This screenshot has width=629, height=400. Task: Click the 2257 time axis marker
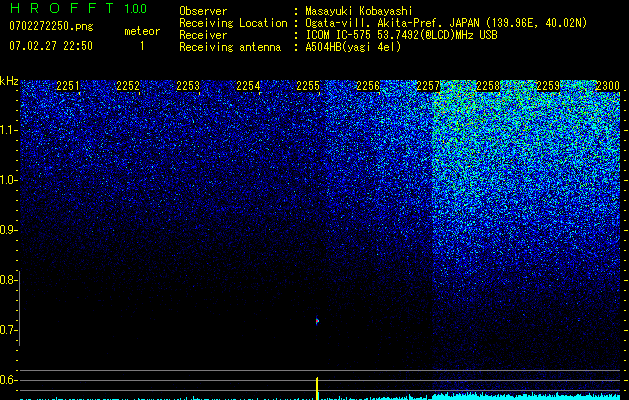428,86
